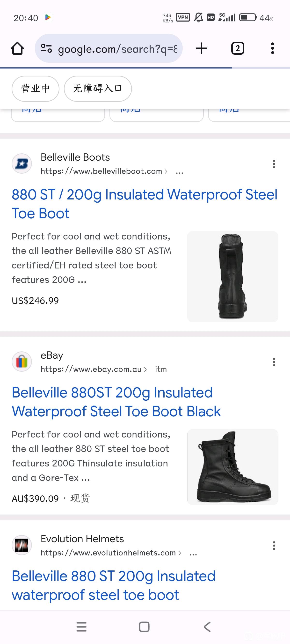View eBay black boot side thumbnail
This screenshot has height=644, width=290.
(233, 467)
